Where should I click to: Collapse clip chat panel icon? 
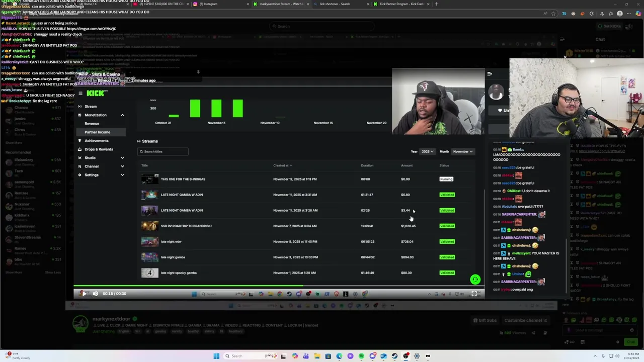point(489,74)
